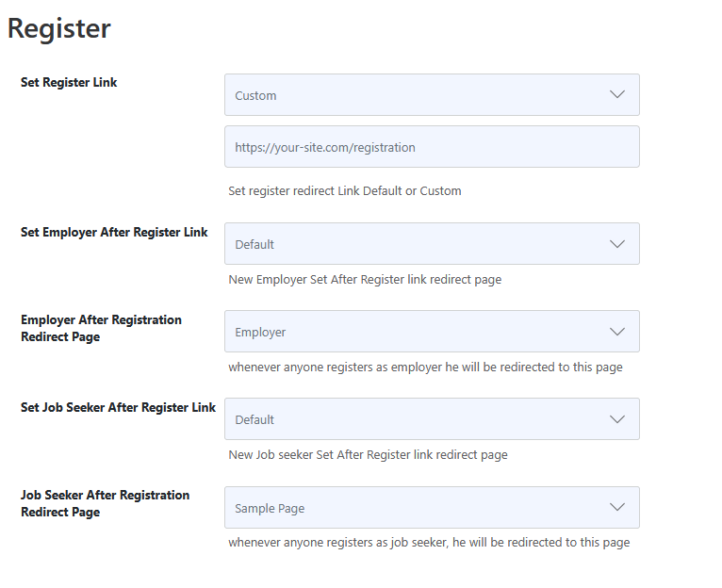The image size is (722, 588).
Task: Click the Set Employer After Register Link label
Action: click(114, 233)
